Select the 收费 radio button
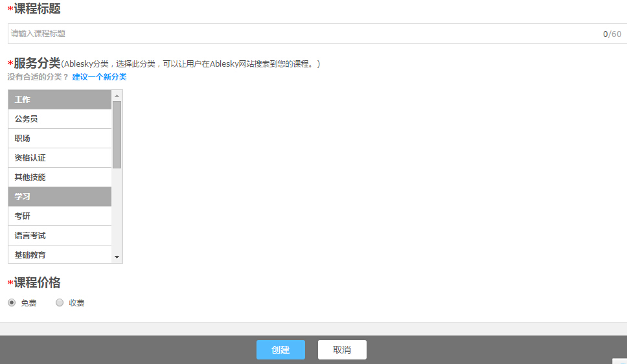 (60, 302)
